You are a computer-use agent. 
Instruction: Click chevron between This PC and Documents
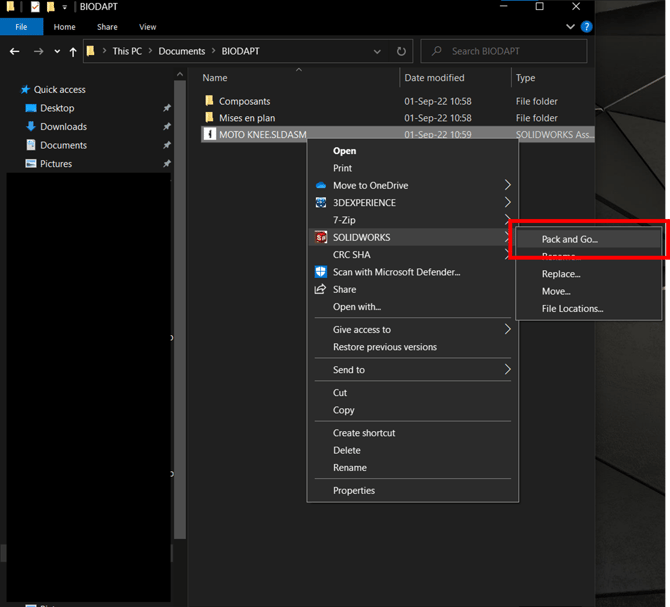point(150,51)
